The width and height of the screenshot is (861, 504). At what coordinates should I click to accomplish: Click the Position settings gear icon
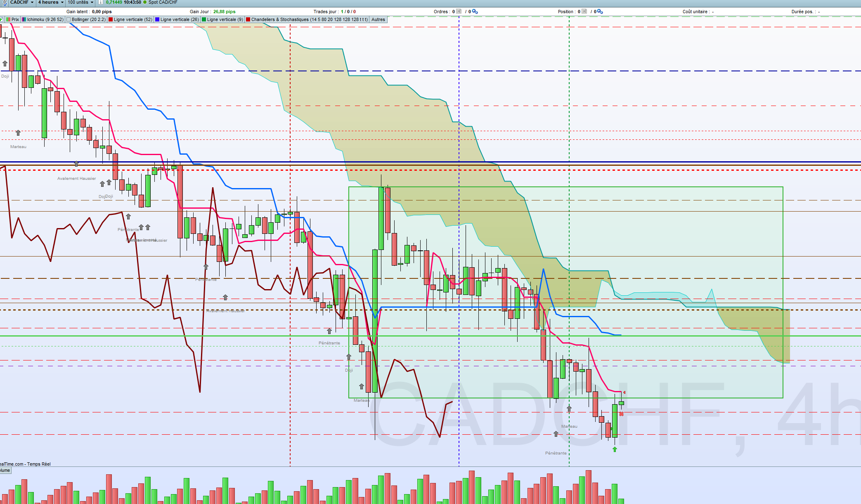pos(600,12)
